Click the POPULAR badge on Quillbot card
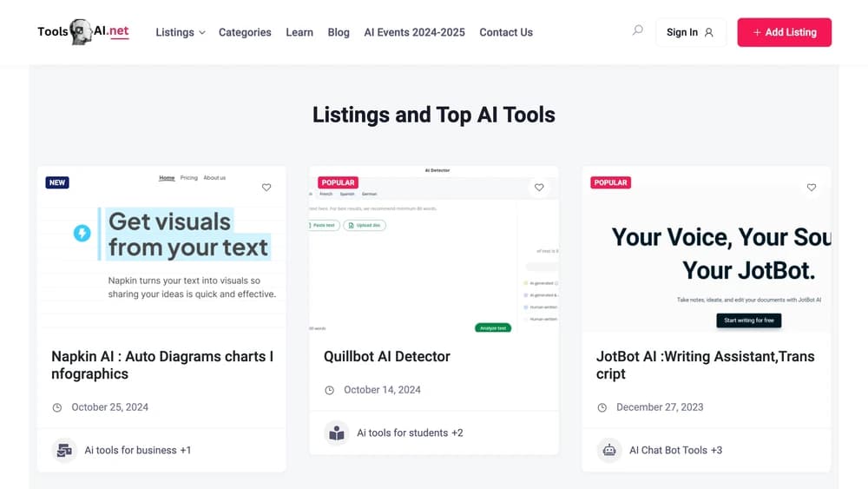 pos(339,182)
